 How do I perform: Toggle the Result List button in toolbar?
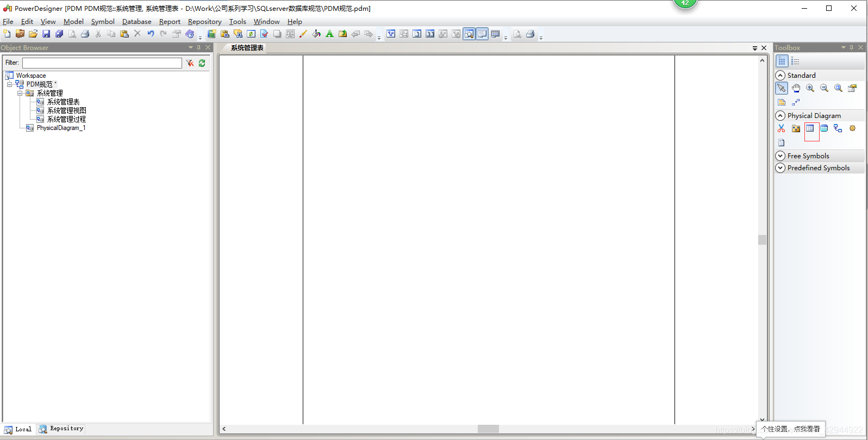[495, 34]
